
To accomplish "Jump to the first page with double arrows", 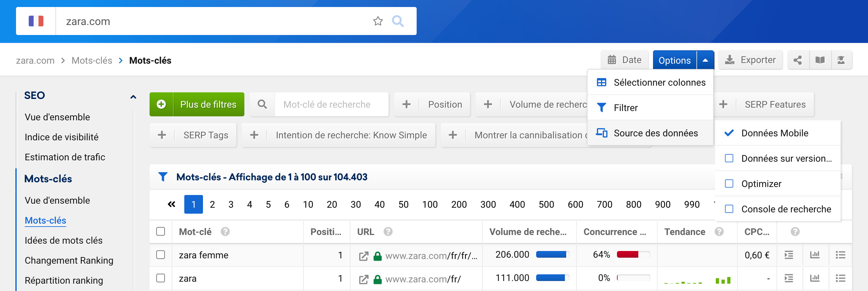I will (x=172, y=204).
